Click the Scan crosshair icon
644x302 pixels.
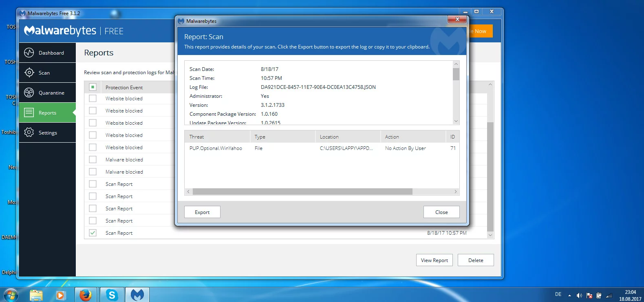[29, 73]
